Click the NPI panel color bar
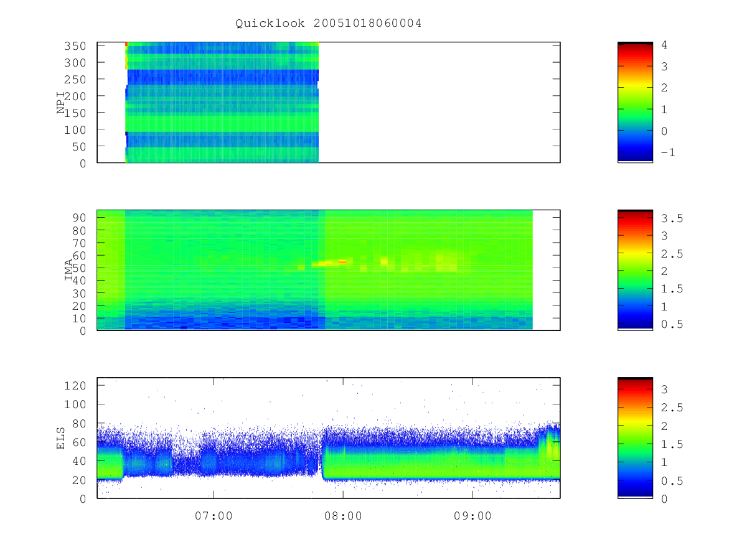747x560 pixels. pos(635,103)
